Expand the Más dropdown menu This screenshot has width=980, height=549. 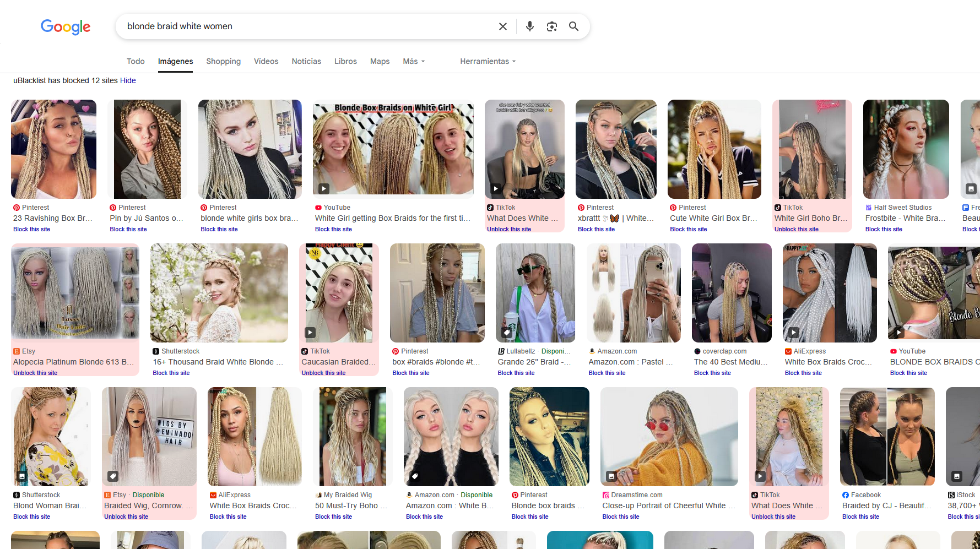click(414, 61)
